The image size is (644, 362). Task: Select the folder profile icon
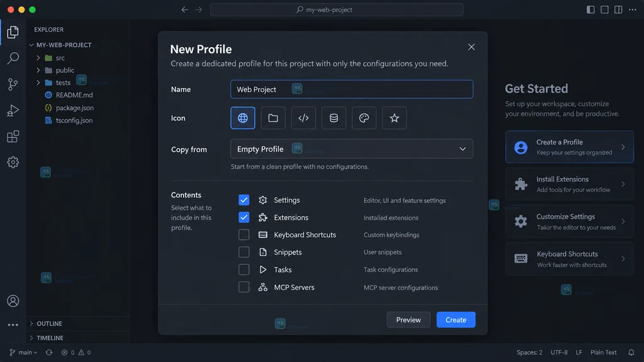(273, 118)
